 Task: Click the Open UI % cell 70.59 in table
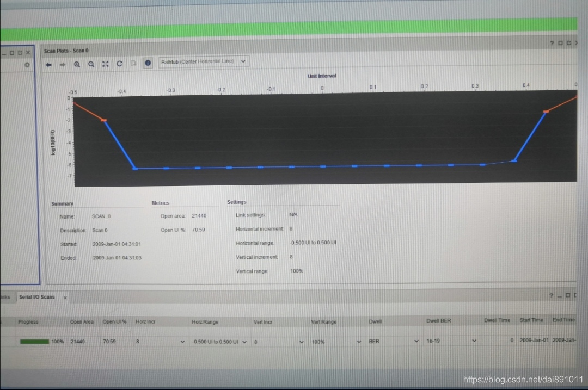point(109,342)
